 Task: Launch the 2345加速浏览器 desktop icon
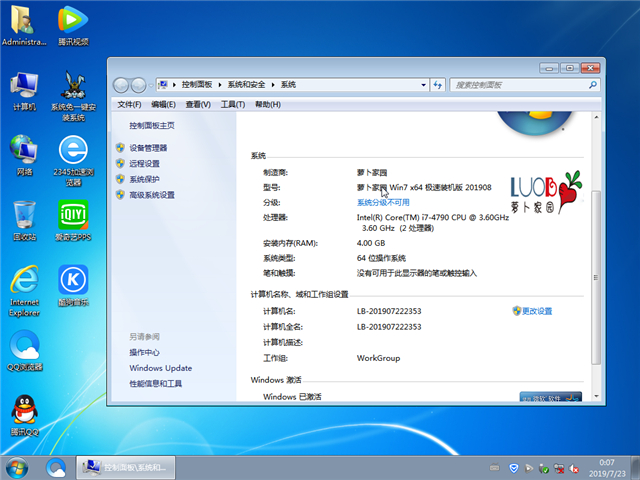click(x=73, y=161)
